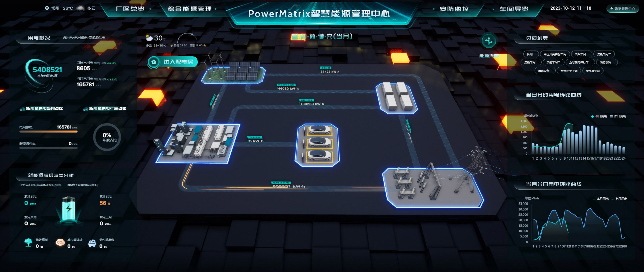The image size is (644, 272).
Task: Select the energy storage container platform
Action: (397, 97)
